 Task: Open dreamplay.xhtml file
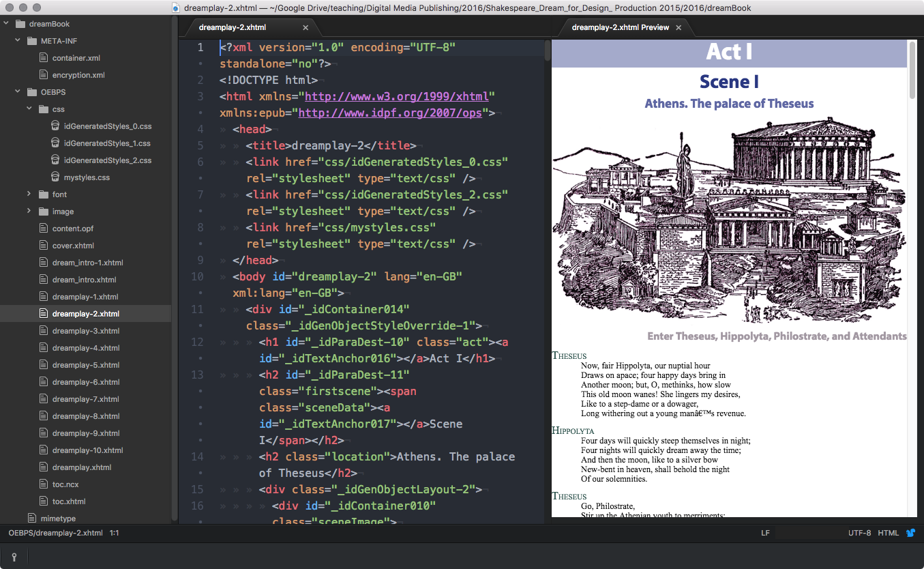82,467
